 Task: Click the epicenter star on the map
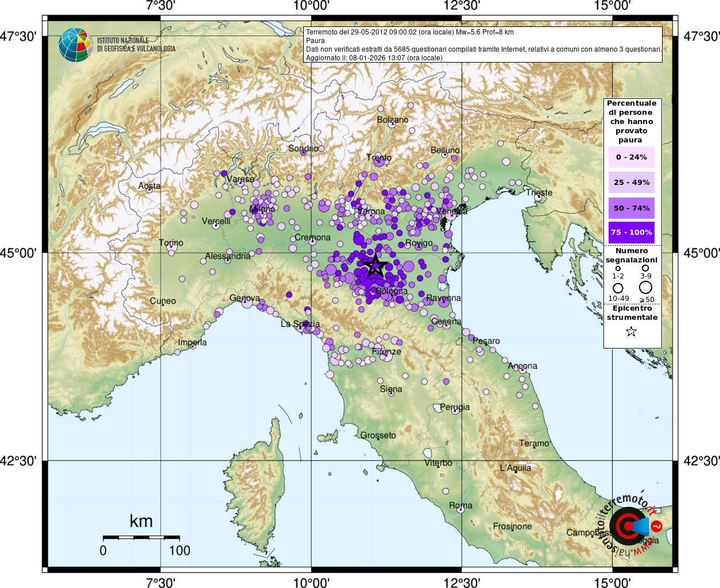tap(376, 265)
